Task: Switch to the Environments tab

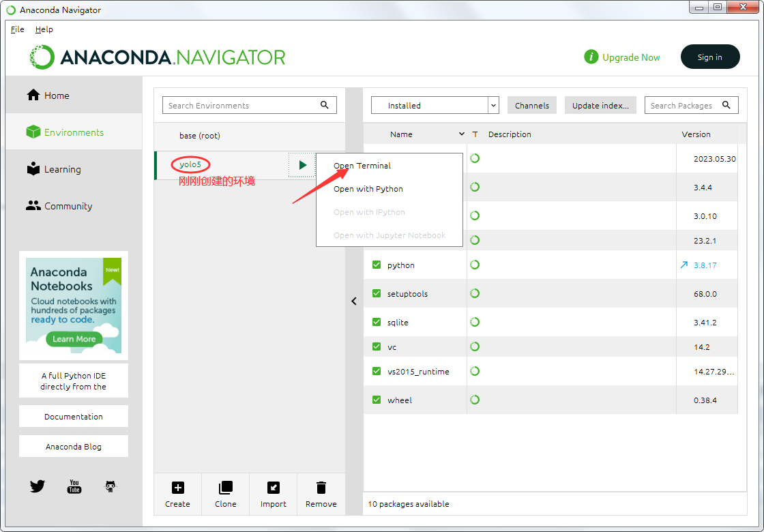Action: pos(74,132)
